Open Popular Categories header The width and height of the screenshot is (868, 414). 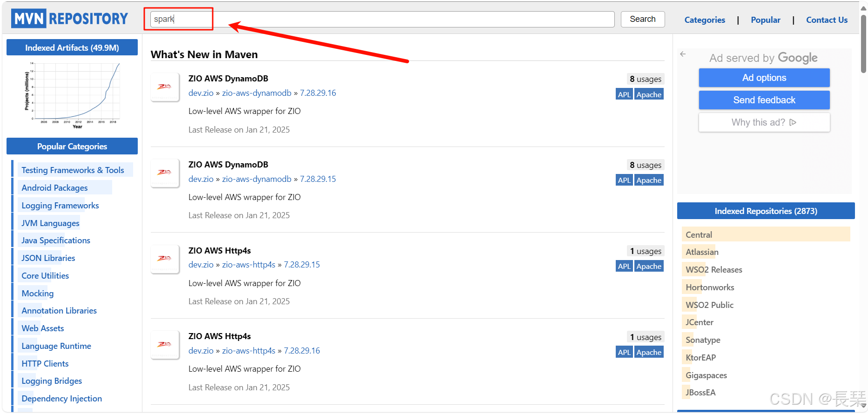coord(72,146)
